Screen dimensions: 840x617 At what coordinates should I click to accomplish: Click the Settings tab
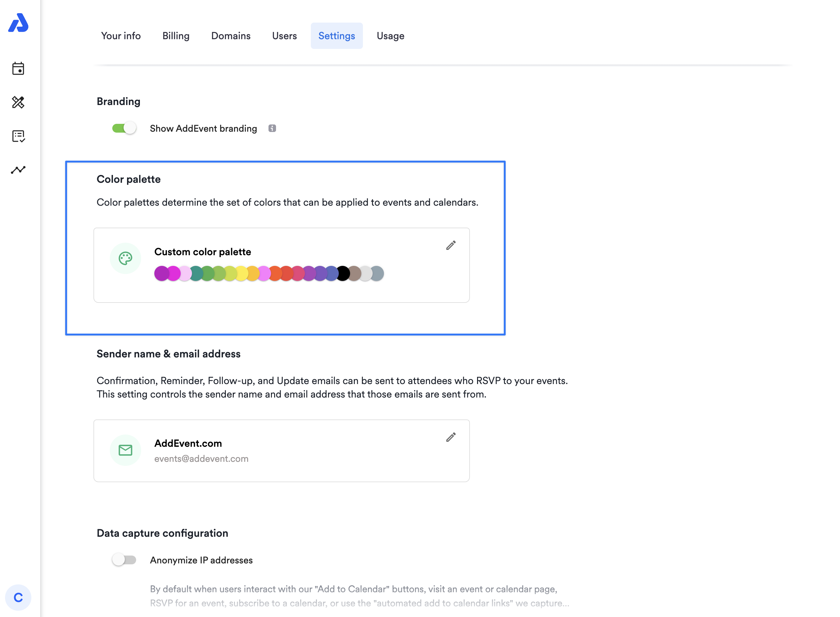click(337, 36)
